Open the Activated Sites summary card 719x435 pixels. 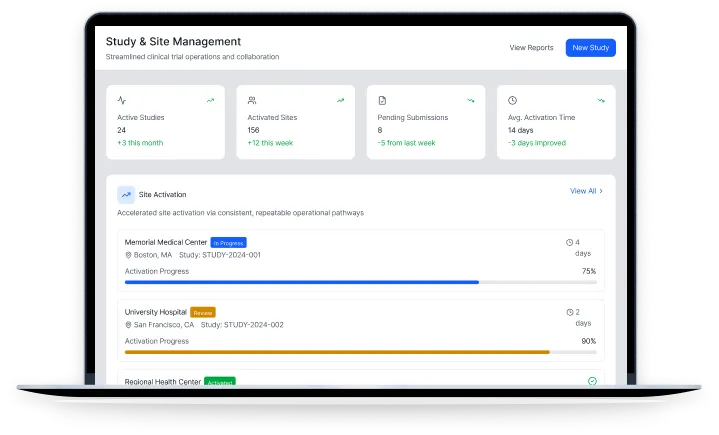(x=295, y=122)
